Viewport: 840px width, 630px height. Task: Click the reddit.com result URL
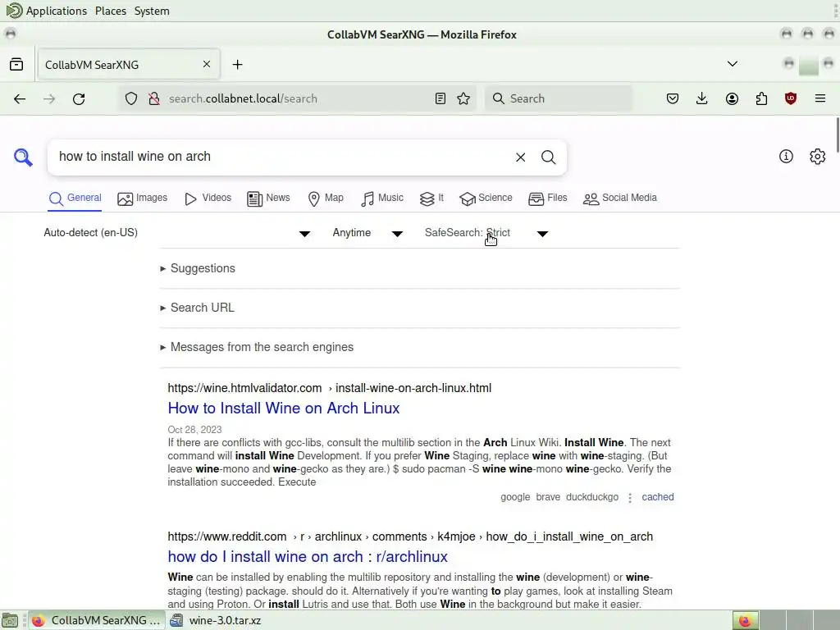pyautogui.click(x=410, y=536)
